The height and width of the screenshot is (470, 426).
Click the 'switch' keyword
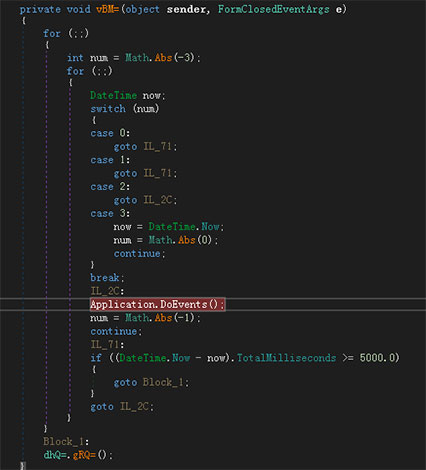click(108, 109)
